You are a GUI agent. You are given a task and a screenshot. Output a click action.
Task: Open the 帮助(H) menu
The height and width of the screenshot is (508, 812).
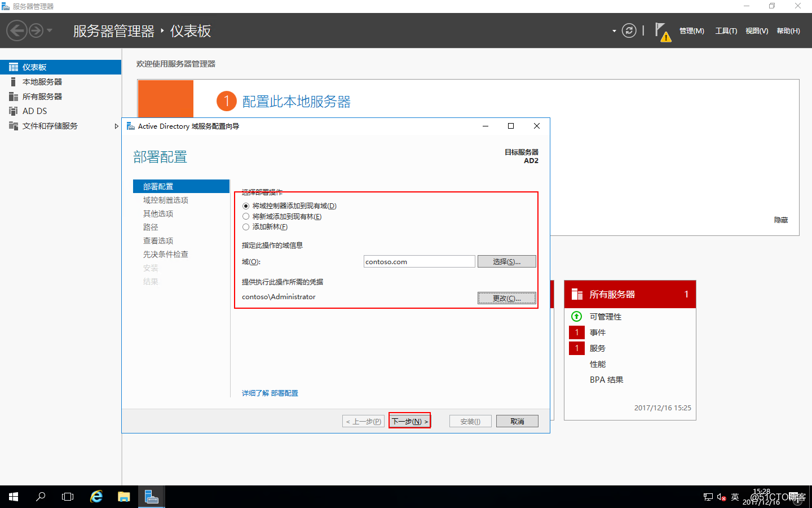point(788,31)
